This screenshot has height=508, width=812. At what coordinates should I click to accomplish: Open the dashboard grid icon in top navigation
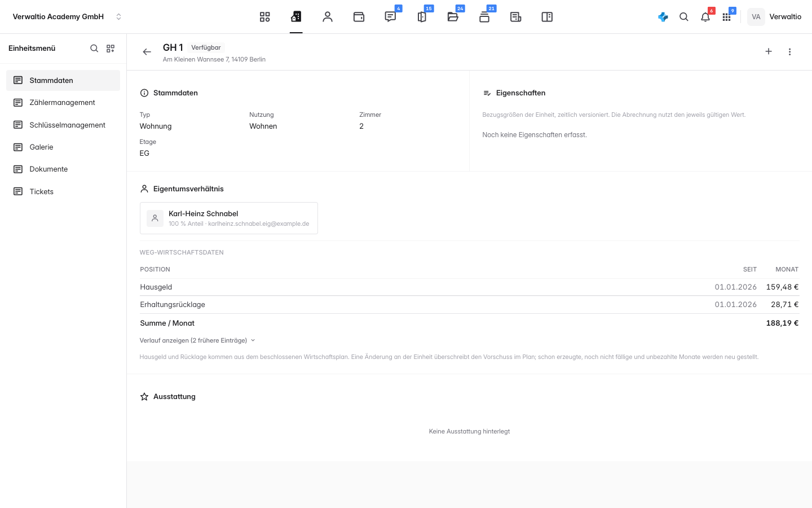[265, 17]
